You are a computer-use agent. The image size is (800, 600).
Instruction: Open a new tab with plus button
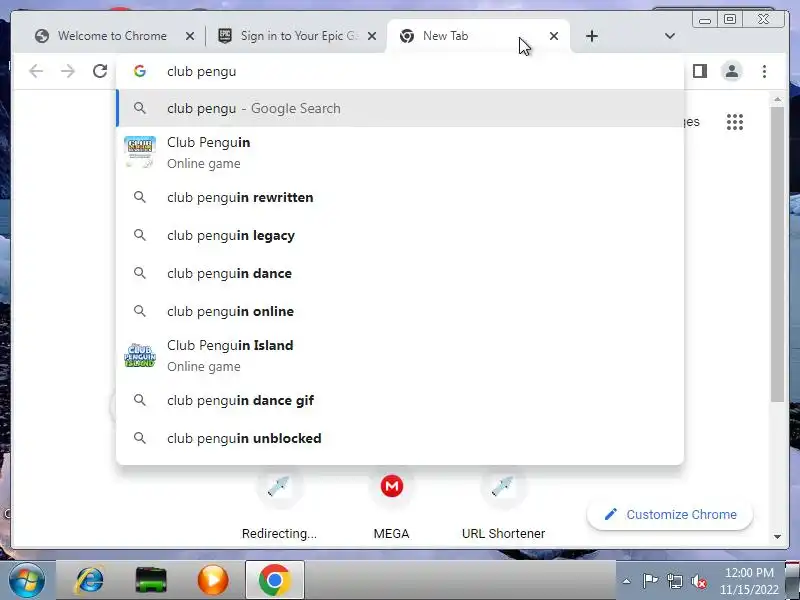[x=592, y=36]
